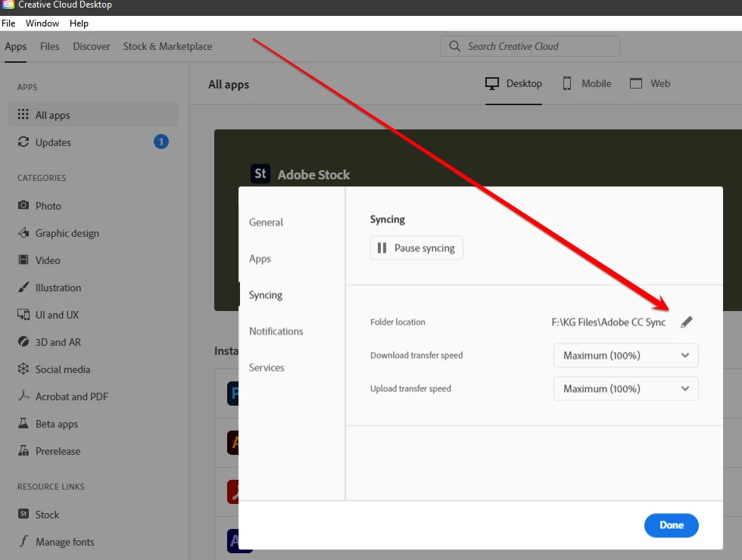The width and height of the screenshot is (742, 560).
Task: Open the Window menu
Action: [42, 23]
